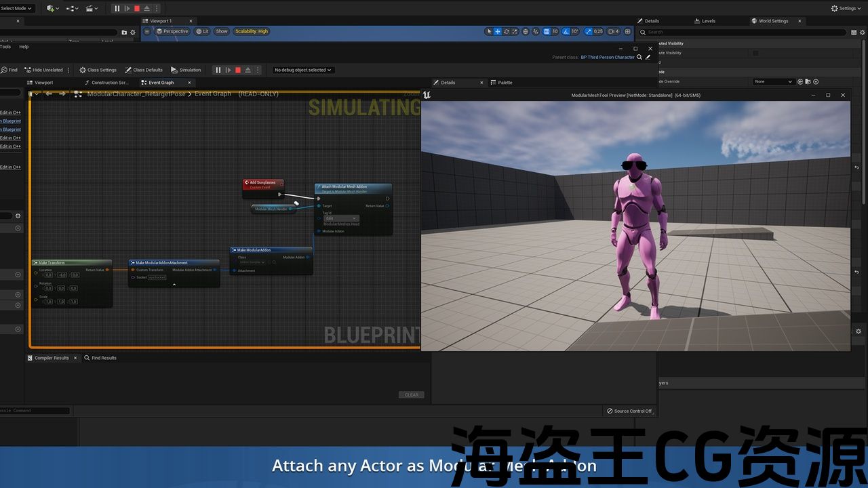This screenshot has width=868, height=488.
Task: Pause simulation in Blueprint editor toolbar
Action: point(218,70)
